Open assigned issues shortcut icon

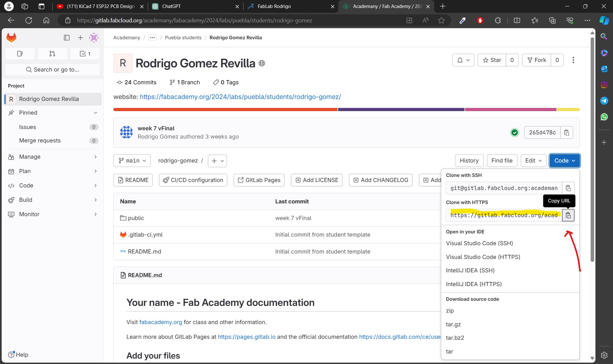20,54
